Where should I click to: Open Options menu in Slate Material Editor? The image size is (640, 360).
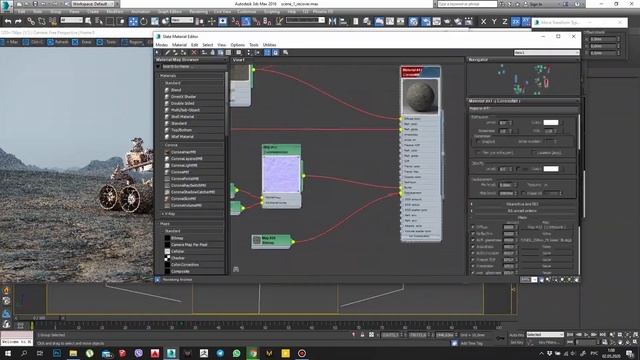point(238,45)
